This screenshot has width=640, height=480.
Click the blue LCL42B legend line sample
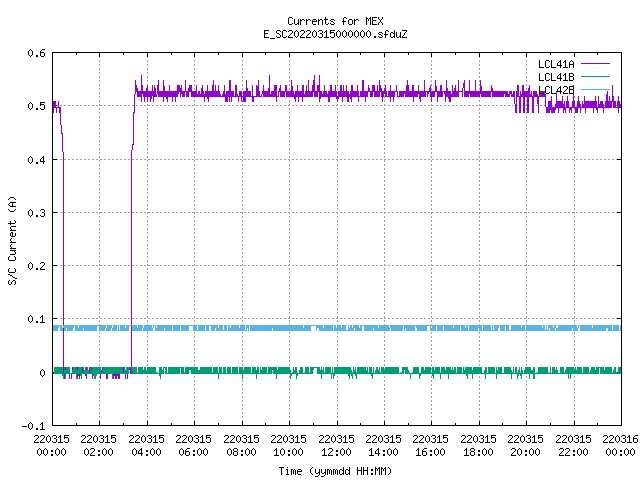595,89
